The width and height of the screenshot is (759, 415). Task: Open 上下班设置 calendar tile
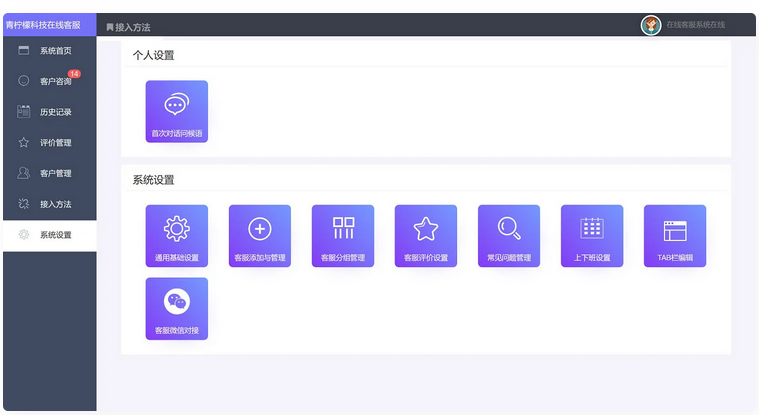point(592,236)
